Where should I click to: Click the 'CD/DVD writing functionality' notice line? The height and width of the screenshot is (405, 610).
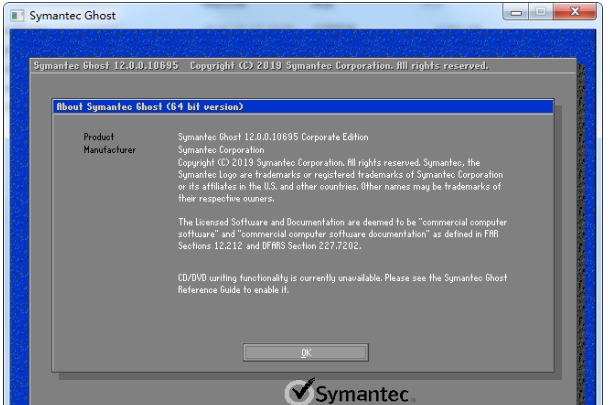click(x=342, y=278)
